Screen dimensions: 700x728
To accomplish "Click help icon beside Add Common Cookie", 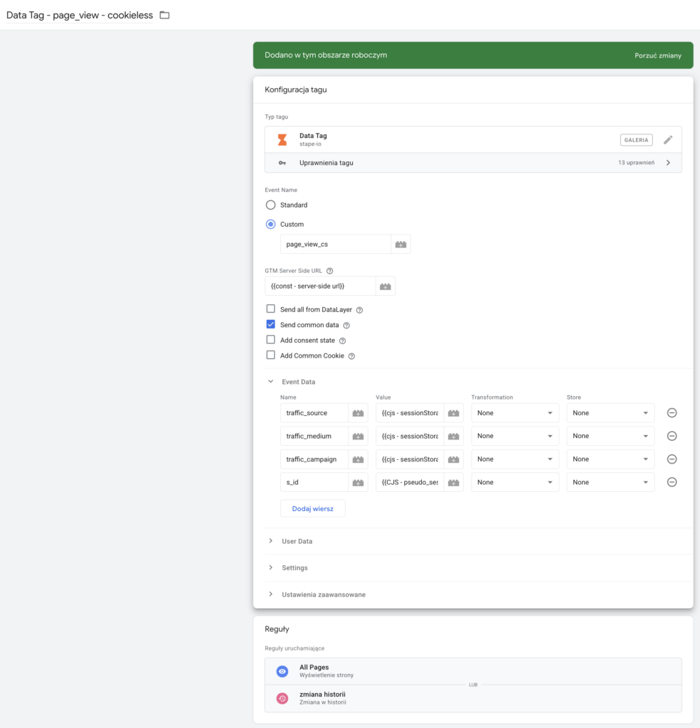I will click(351, 356).
